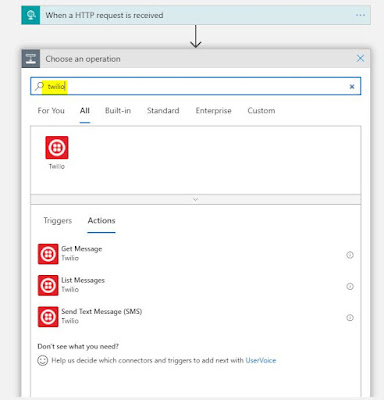The width and height of the screenshot is (384, 400).
Task: Click 'Don't see what you need?' text
Action: [78, 346]
